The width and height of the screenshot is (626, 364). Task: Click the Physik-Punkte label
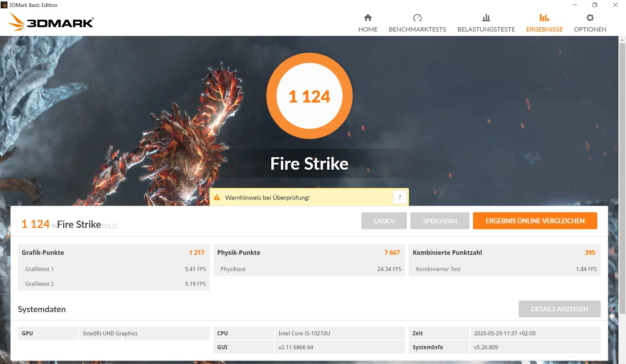pos(239,253)
